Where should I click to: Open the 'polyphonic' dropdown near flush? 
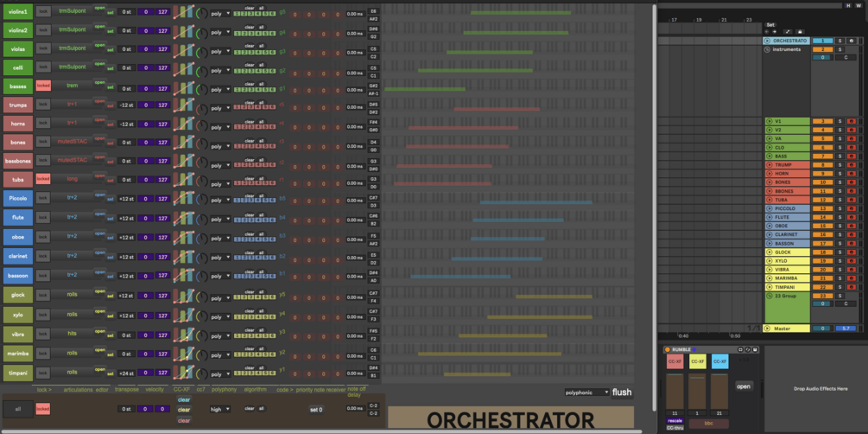coord(586,393)
